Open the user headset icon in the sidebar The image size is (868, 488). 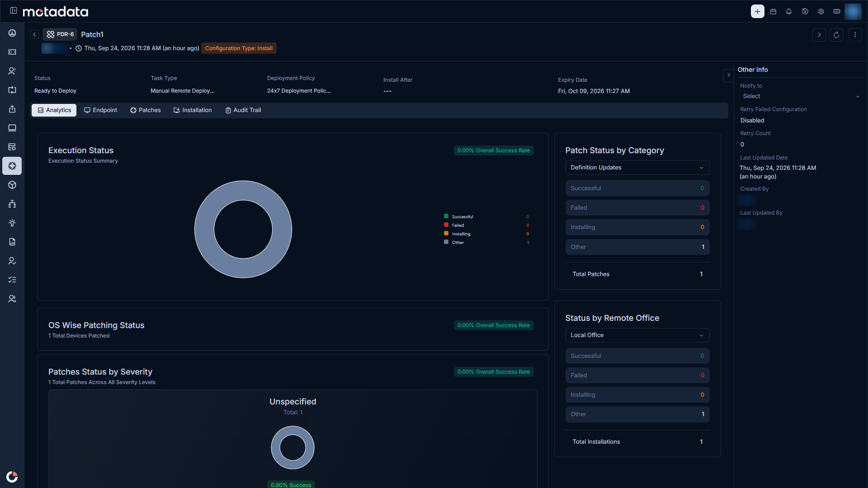pos(12,71)
